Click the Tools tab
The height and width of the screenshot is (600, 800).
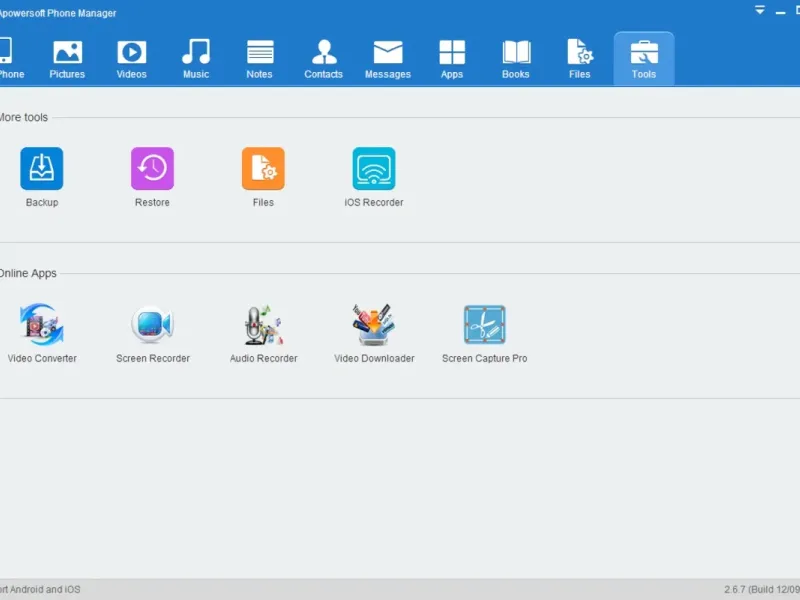coord(644,58)
